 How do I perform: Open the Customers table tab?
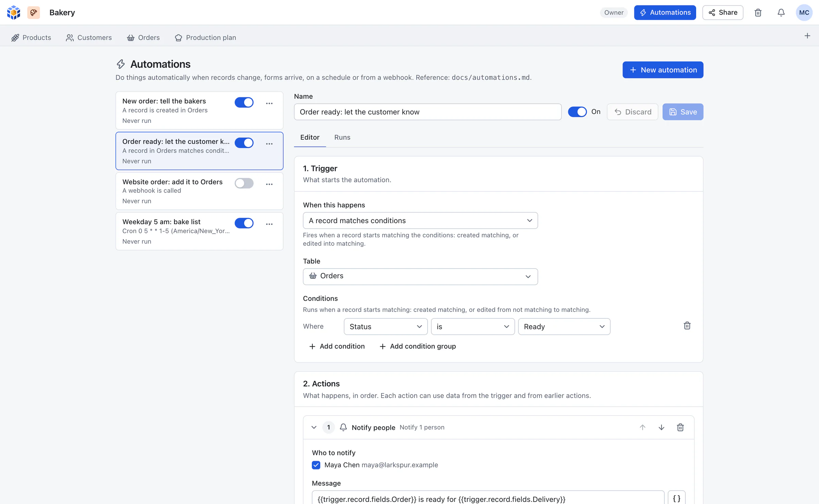(89, 38)
